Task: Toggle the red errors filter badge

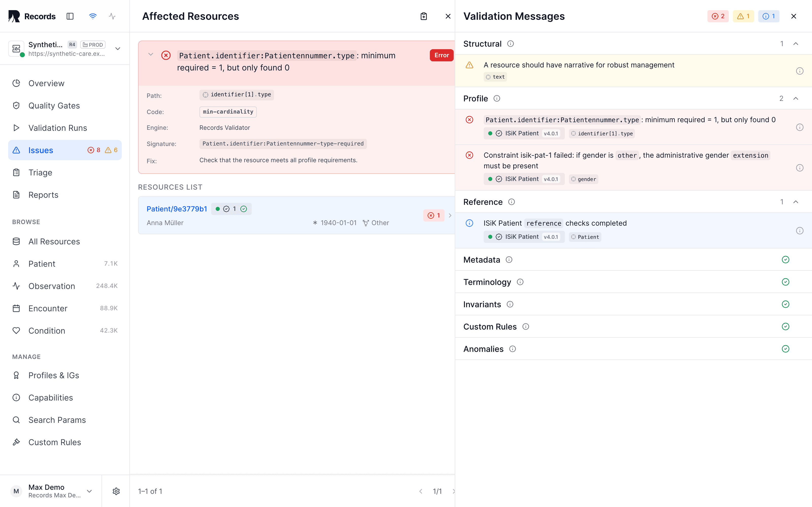Action: tap(718, 16)
